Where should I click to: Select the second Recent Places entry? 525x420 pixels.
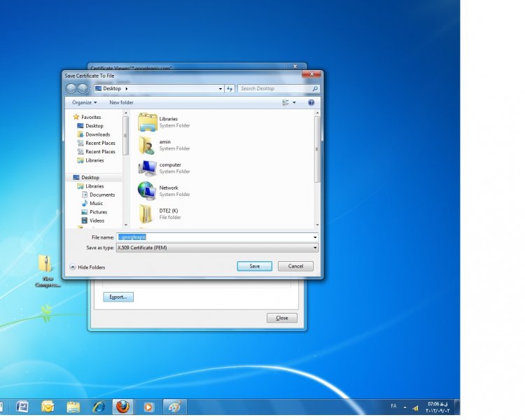[x=97, y=152]
